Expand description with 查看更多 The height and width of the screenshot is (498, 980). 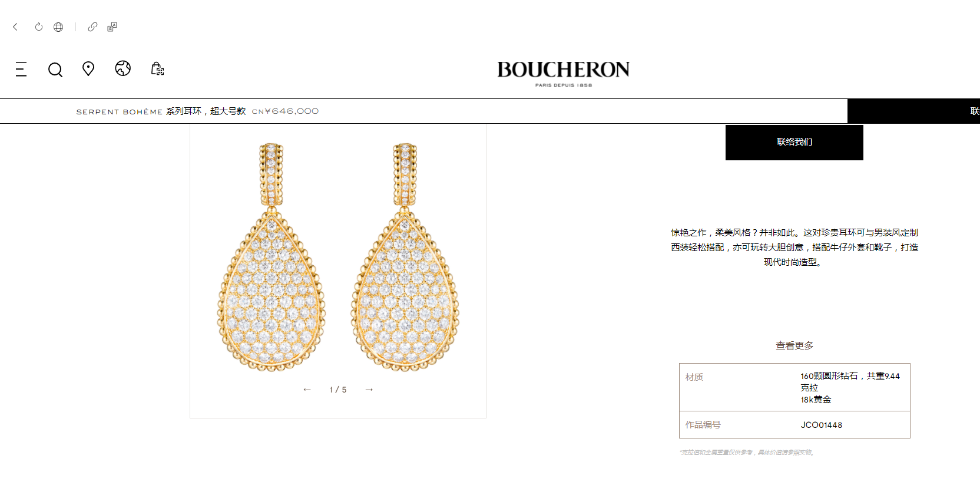point(794,345)
